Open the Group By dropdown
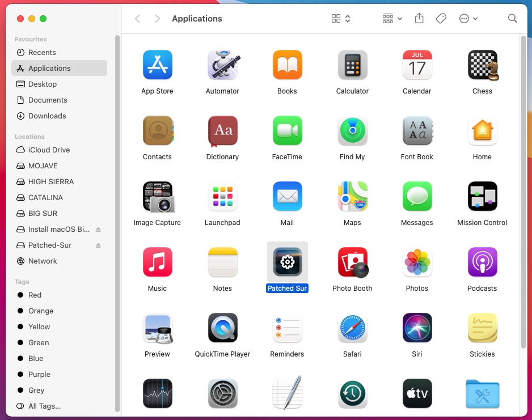Image resolution: width=532 pixels, height=420 pixels. click(x=392, y=19)
